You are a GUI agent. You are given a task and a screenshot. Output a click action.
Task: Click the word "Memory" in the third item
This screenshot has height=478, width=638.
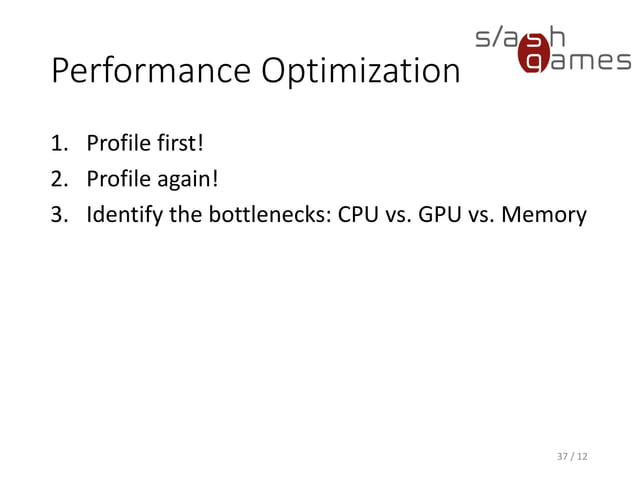(546, 213)
